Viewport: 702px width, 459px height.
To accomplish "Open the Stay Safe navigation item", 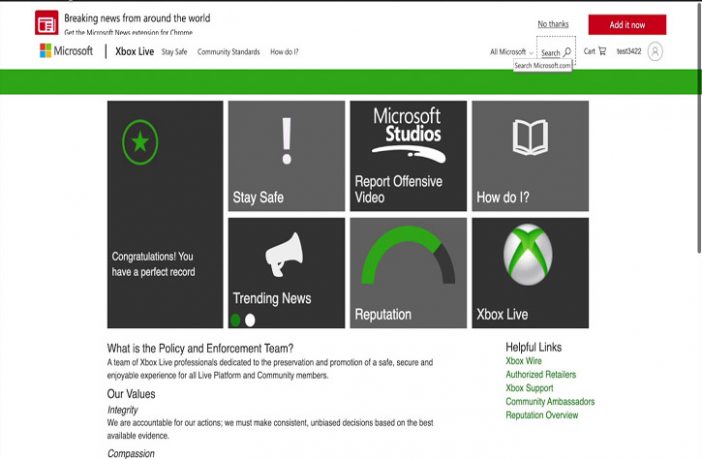I will pyautogui.click(x=174, y=52).
